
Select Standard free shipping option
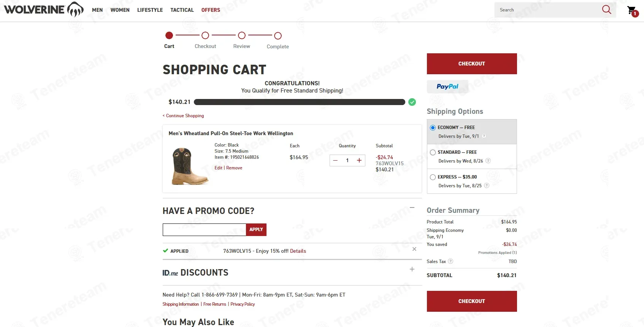tap(433, 152)
